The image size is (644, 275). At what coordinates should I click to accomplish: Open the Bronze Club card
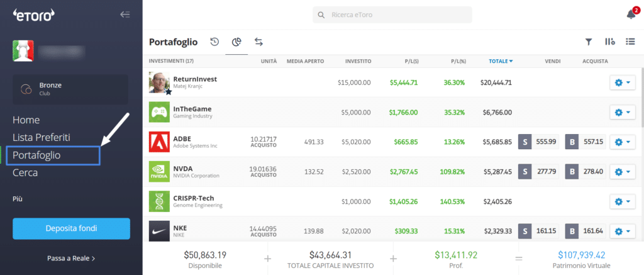pyautogui.click(x=70, y=89)
